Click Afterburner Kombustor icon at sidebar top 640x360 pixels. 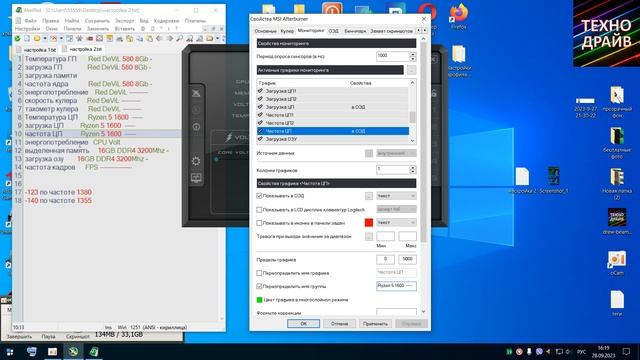[196, 93]
